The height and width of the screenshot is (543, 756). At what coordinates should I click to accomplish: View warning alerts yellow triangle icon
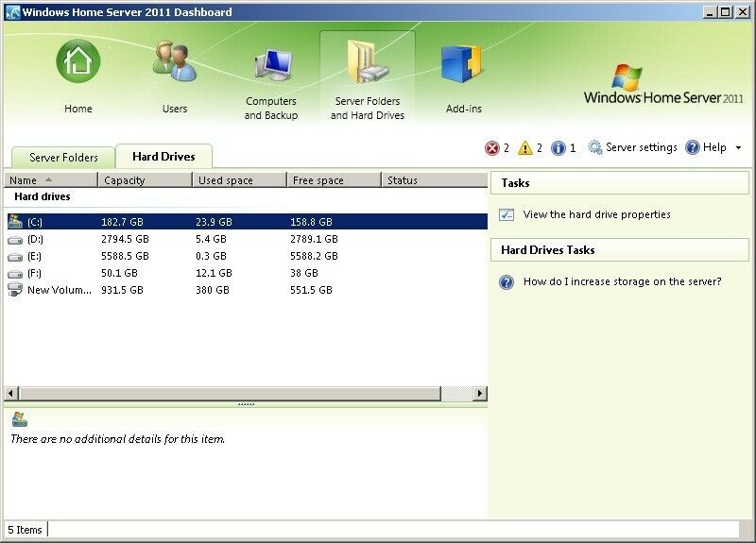click(x=525, y=148)
